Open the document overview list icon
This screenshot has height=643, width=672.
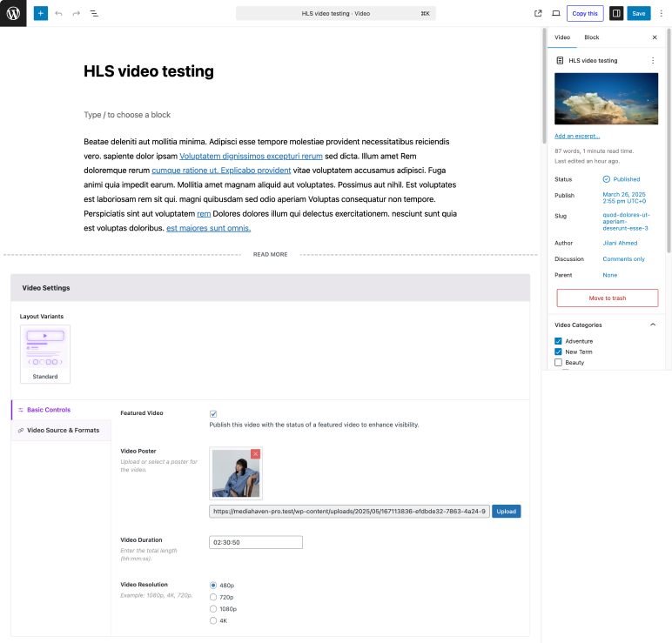pyautogui.click(x=94, y=14)
